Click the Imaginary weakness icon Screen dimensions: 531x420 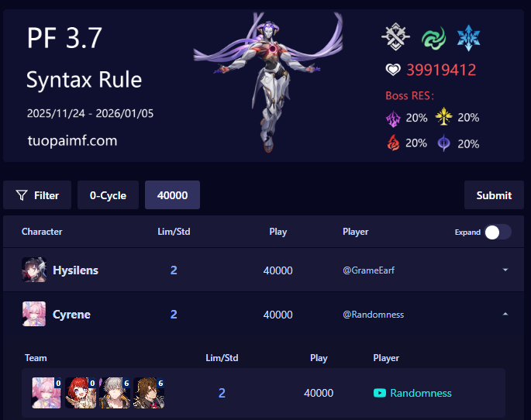[x=395, y=37]
